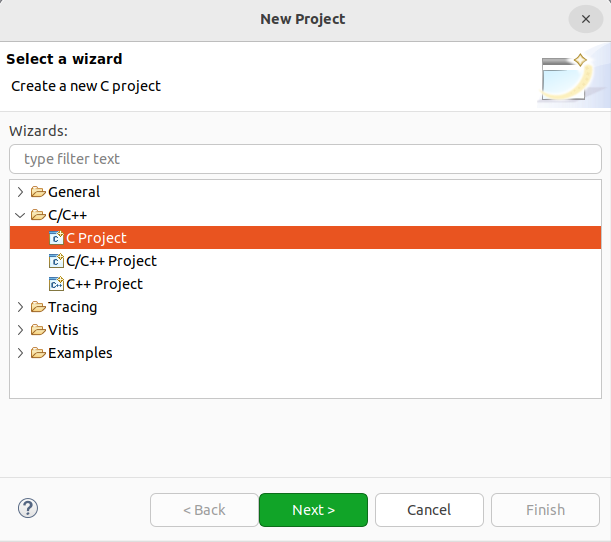This screenshot has height=542, width=611.
Task: Select the C++ Project label
Action: [x=104, y=284]
